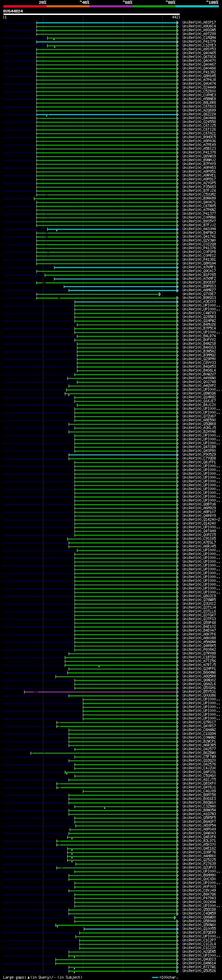Select hit label UniRef100_Q7RGI7

[199, 722]
